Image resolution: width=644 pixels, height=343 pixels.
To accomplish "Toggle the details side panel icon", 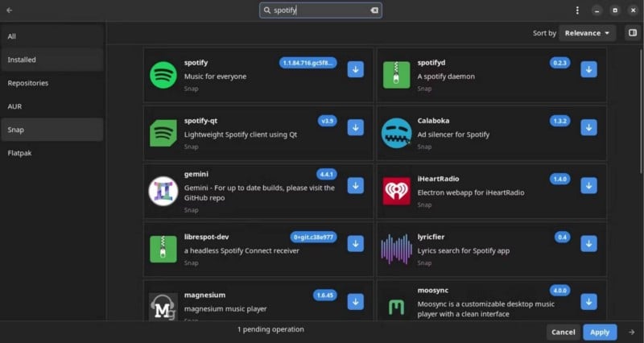I will click(x=633, y=33).
